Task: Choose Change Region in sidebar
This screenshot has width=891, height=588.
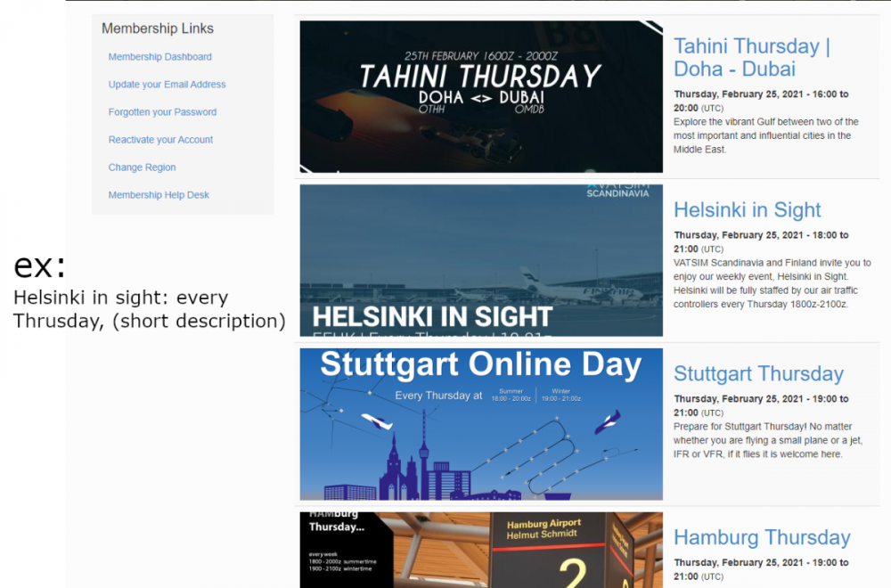Action: (x=142, y=167)
